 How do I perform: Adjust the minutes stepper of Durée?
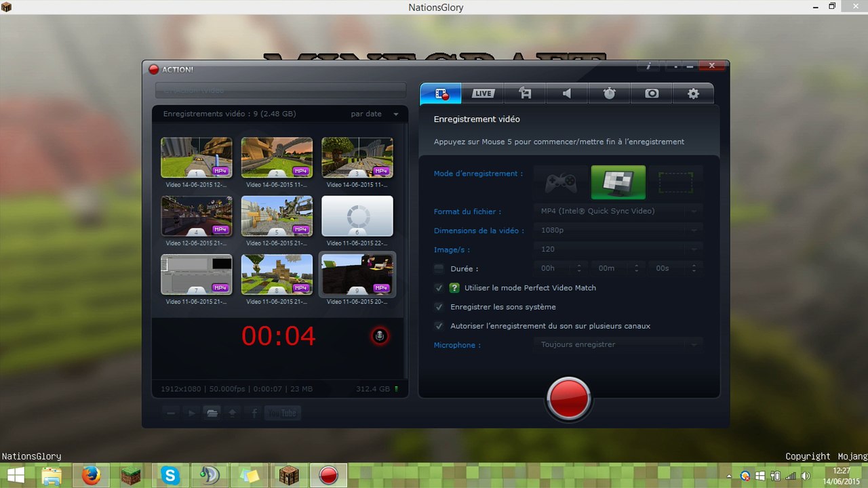tap(636, 268)
